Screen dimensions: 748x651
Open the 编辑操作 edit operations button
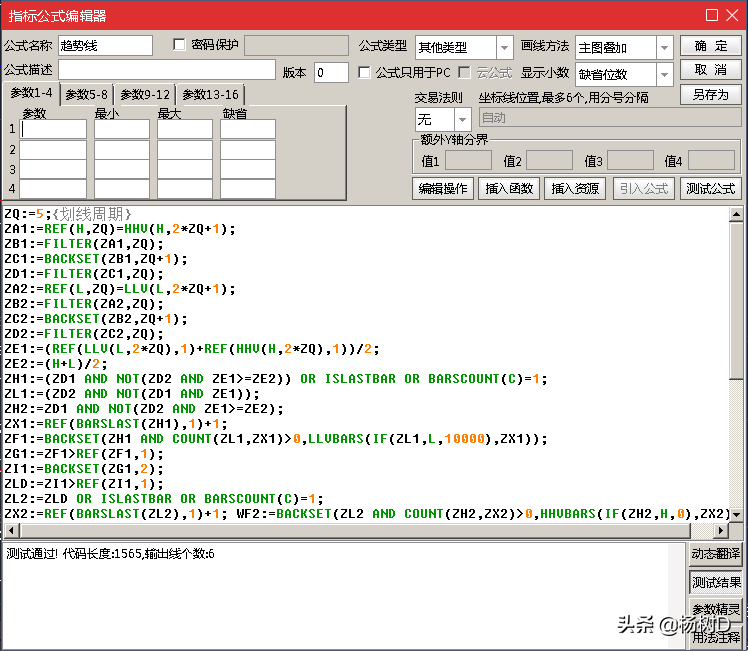coord(443,188)
